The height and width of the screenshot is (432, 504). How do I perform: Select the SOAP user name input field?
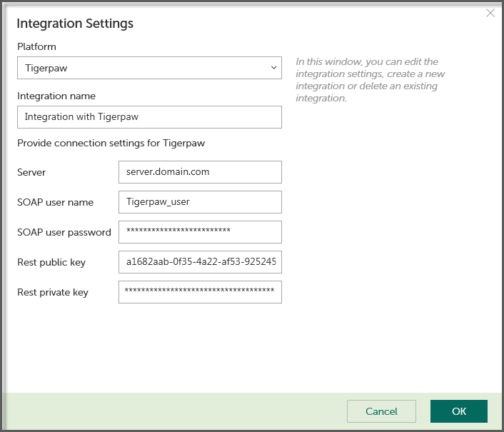[x=200, y=202]
